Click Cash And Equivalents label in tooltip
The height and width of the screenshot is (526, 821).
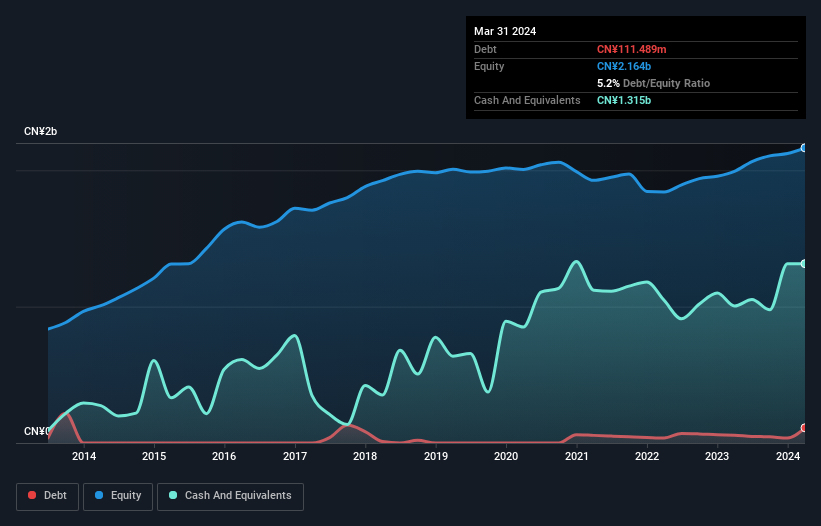coord(527,100)
